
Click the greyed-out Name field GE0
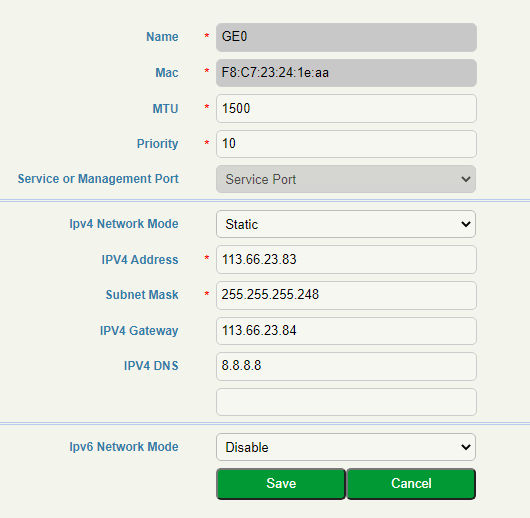[x=346, y=37]
